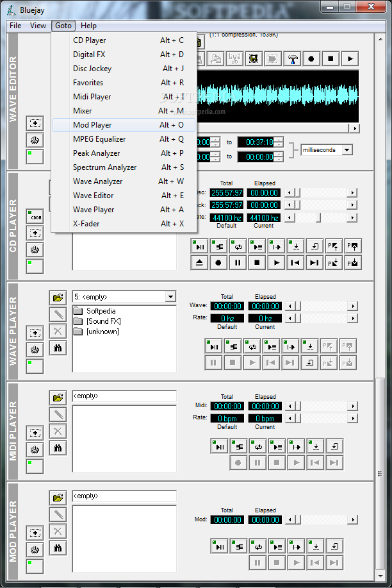
Task: Expand the '5: <empty>' dropdown in Wave Player
Action: [170, 297]
